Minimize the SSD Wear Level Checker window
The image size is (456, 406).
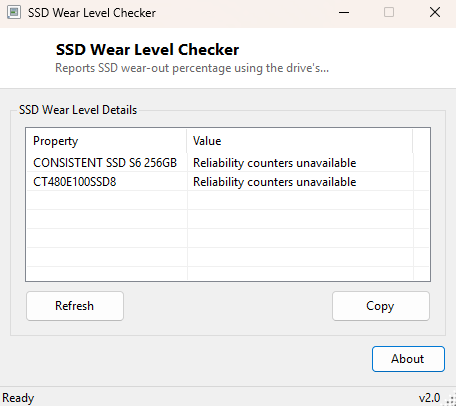[x=344, y=13]
